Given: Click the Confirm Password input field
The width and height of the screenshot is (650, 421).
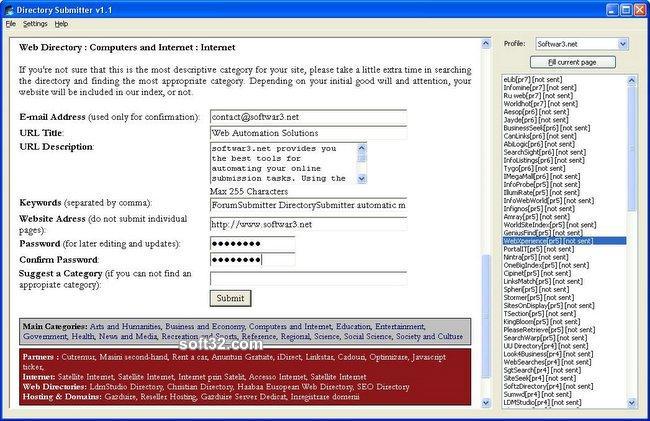Looking at the screenshot, I should [252, 260].
